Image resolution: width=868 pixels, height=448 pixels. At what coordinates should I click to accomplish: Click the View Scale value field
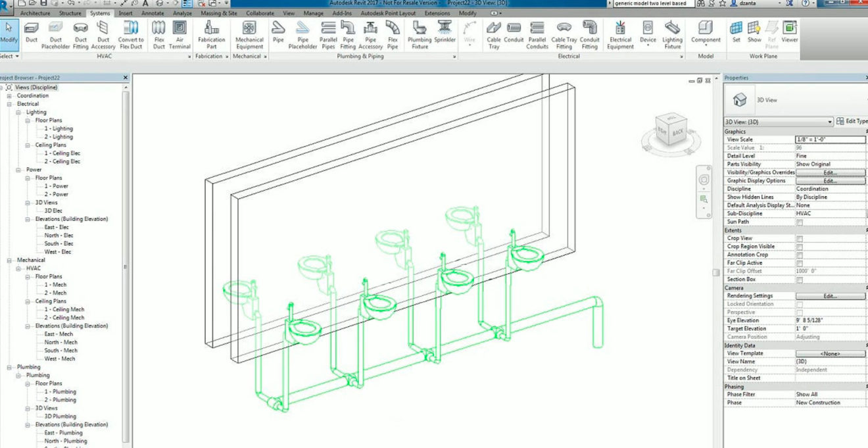coord(830,139)
